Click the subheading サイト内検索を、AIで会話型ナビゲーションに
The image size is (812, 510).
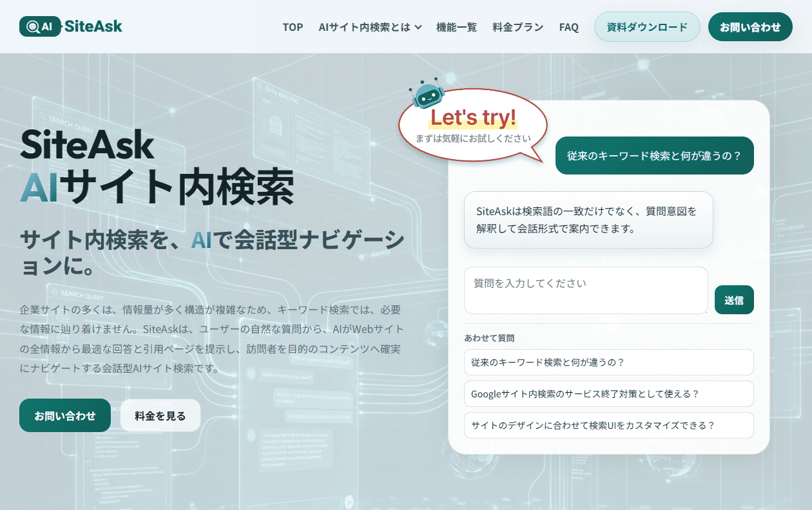click(212, 252)
